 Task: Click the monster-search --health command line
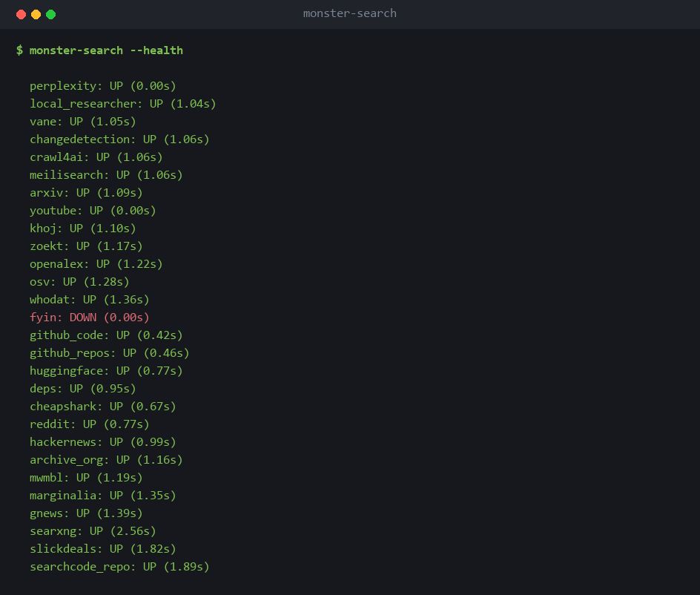tap(99, 50)
